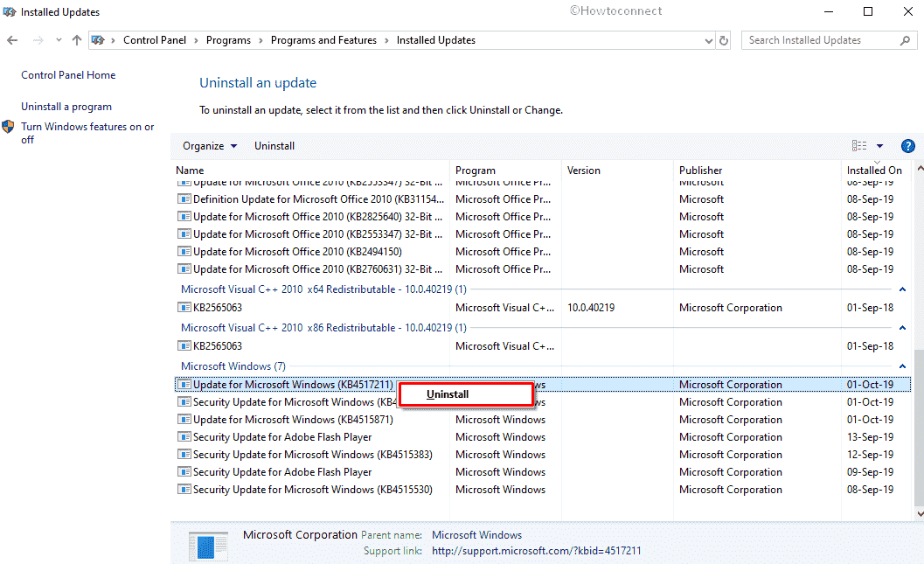Sort by the Installed On column header

click(874, 171)
